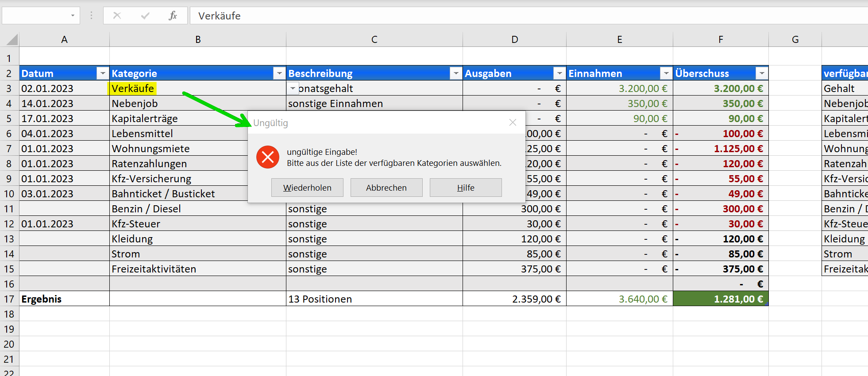868x376 pixels.
Task: Cancel the formula bar entry with X icon
Action: (x=117, y=15)
